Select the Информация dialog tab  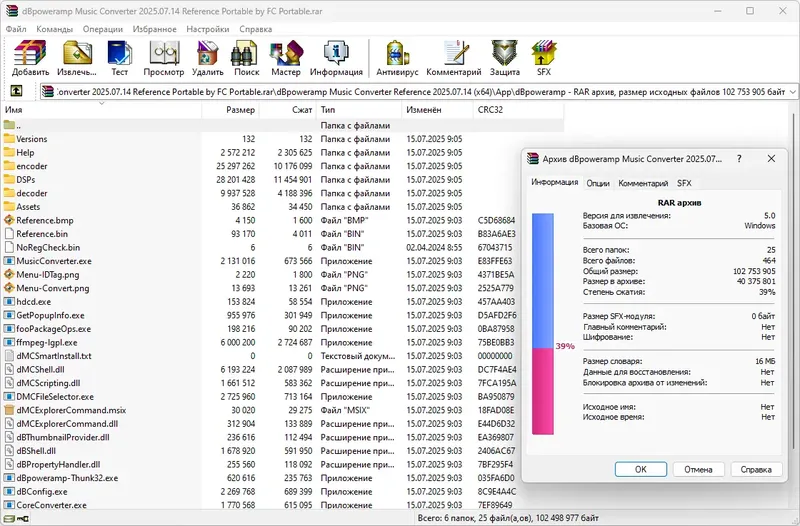555,182
